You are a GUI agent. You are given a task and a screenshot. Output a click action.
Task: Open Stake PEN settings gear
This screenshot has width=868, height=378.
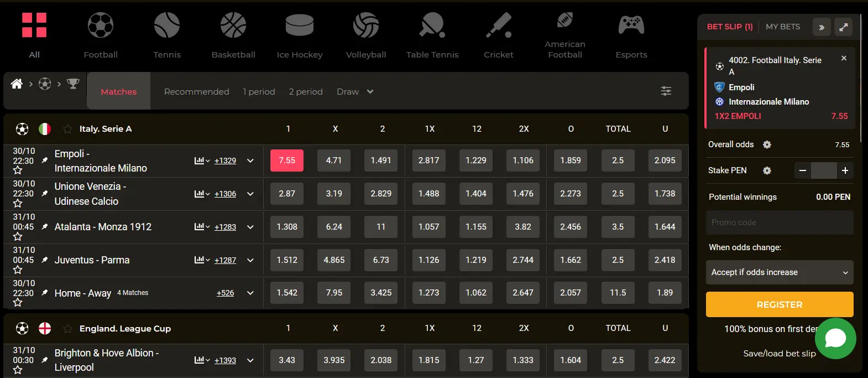pos(767,170)
